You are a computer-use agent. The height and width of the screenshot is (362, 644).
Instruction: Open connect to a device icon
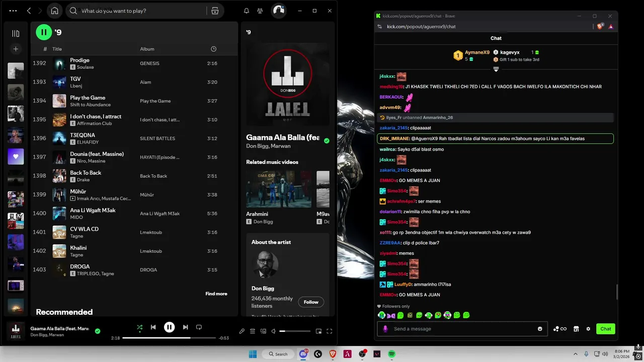pos(263,331)
